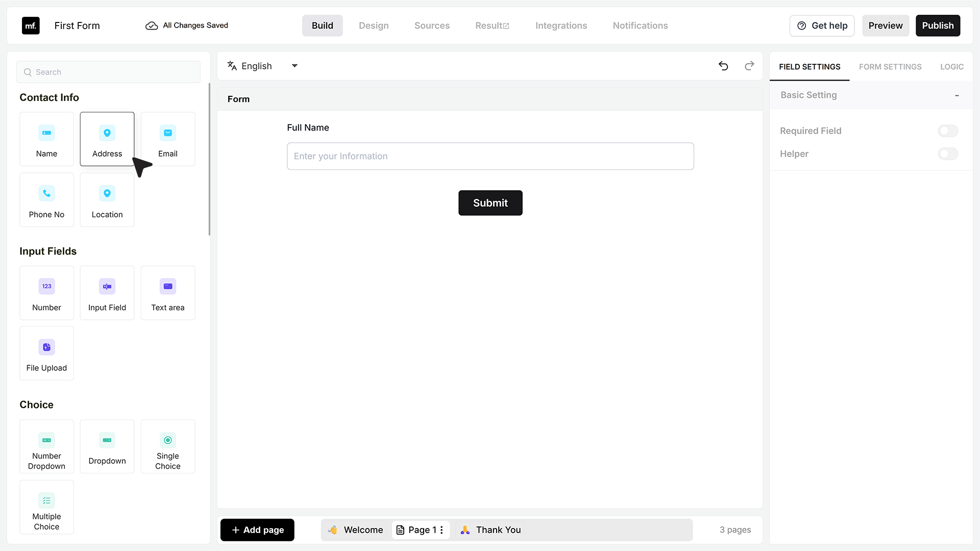This screenshot has width=980, height=551.
Task: Add the Location field
Action: 107,199
